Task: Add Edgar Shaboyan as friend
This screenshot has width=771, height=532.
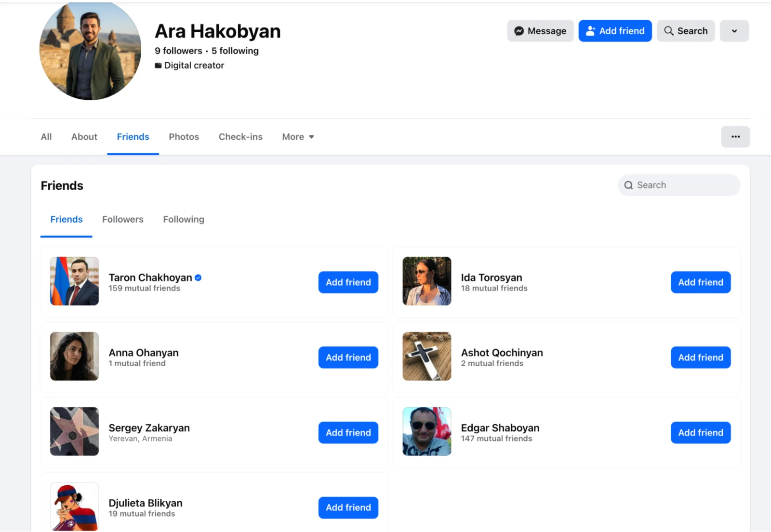Action: 701,433
